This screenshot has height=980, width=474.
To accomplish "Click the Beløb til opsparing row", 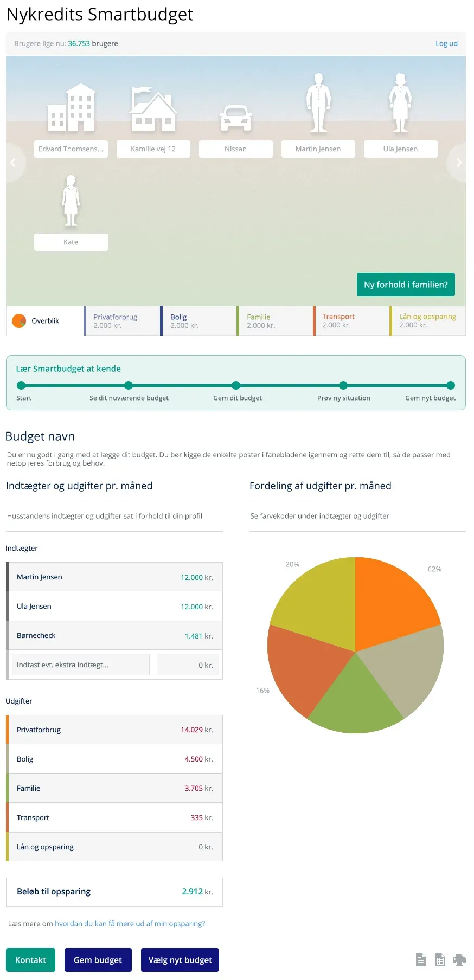I will point(114,892).
